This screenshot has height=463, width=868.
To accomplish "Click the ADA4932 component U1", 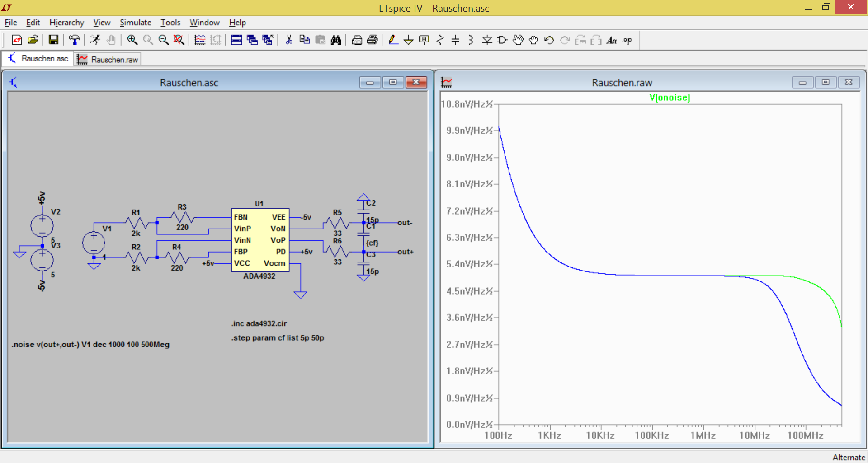I will 260,240.
